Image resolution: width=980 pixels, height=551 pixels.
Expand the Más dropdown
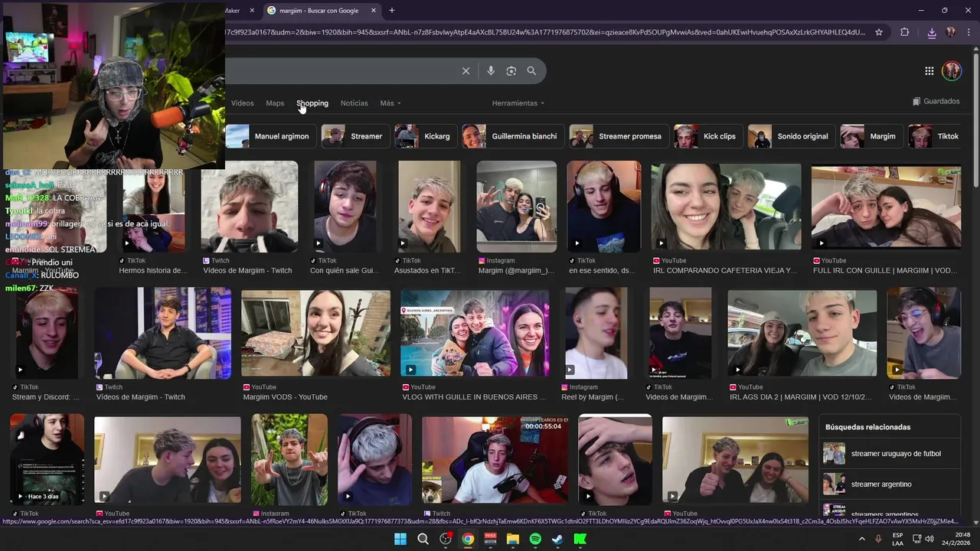pos(390,103)
